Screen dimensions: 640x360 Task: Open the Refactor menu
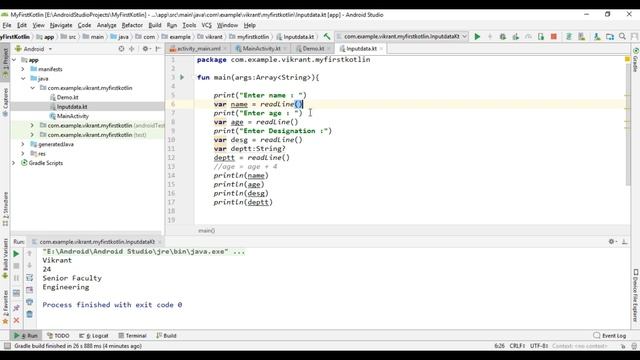[x=132, y=25]
